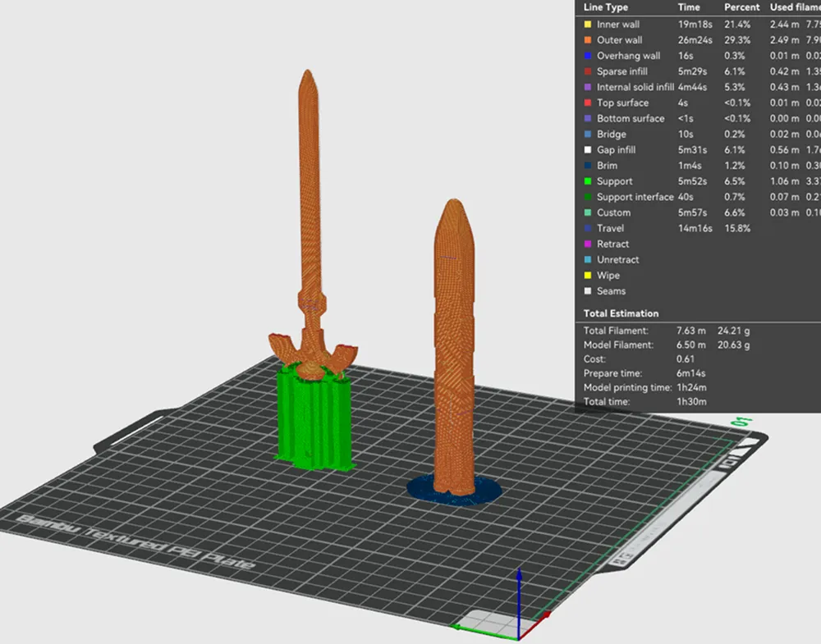This screenshot has height=644, width=821.
Task: Click the Internal solid infill purple icon
Action: [586, 87]
